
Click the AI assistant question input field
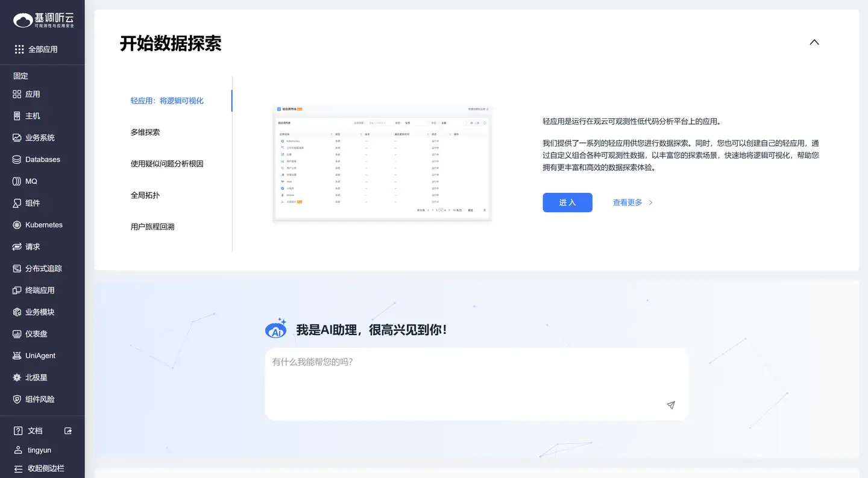(476, 374)
